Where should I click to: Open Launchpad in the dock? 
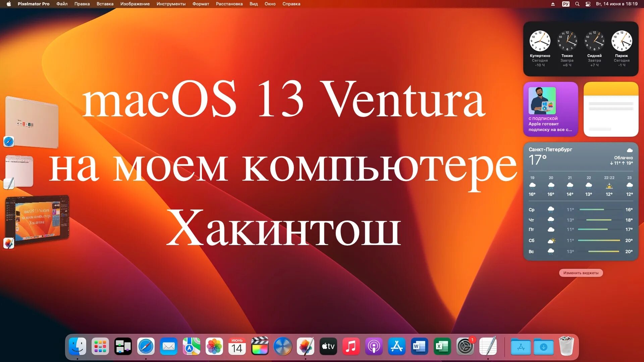pos(100,346)
